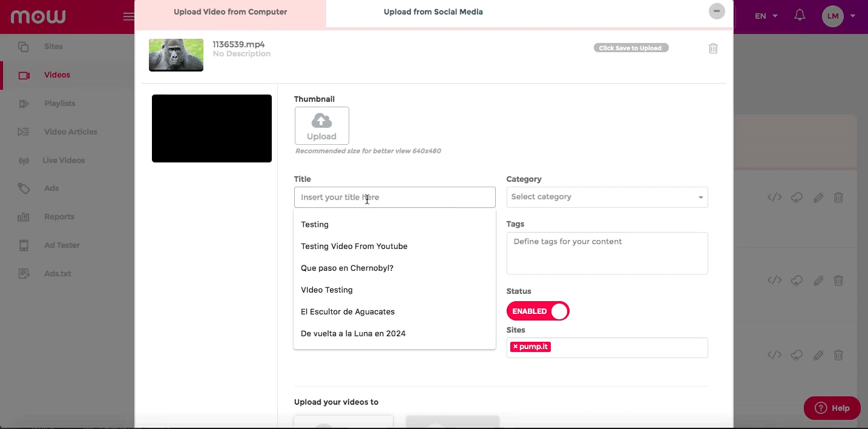Click the Thumbnail cloud Upload icon

(321, 121)
